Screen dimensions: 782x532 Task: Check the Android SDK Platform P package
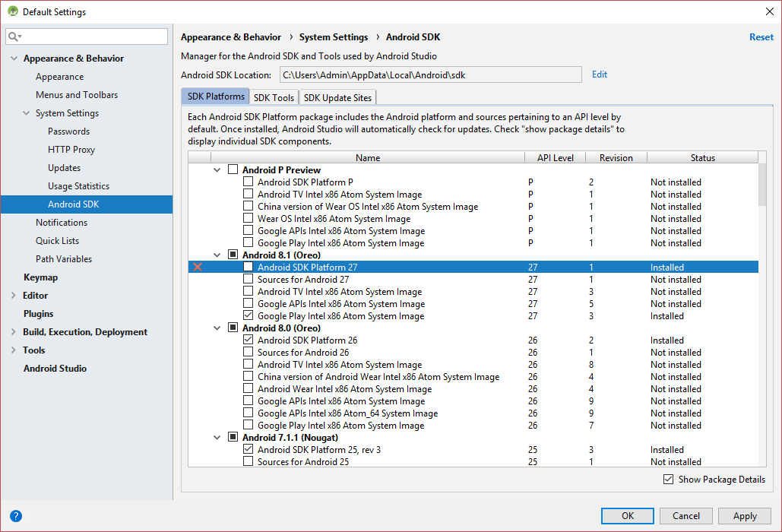pyautogui.click(x=248, y=182)
